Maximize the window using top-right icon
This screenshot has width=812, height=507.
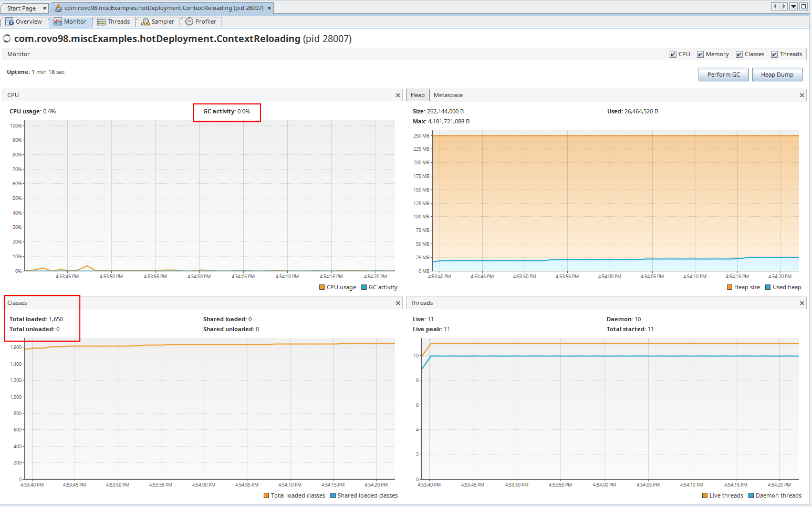coord(804,6)
